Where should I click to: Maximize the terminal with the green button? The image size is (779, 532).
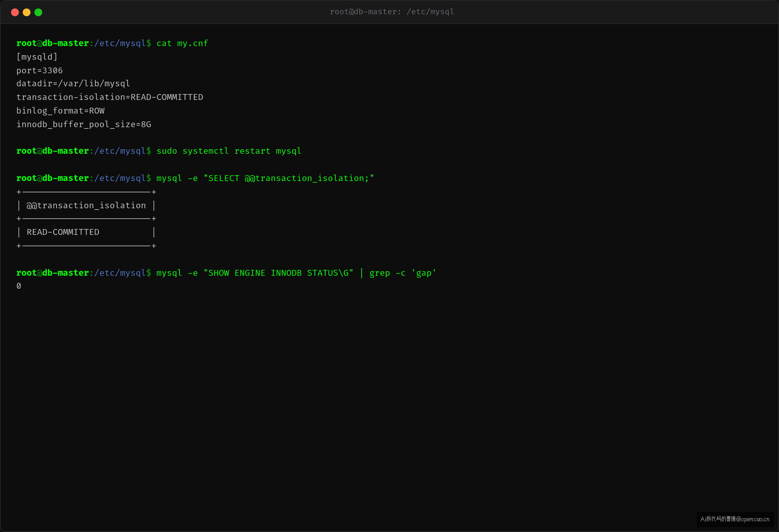(x=38, y=12)
